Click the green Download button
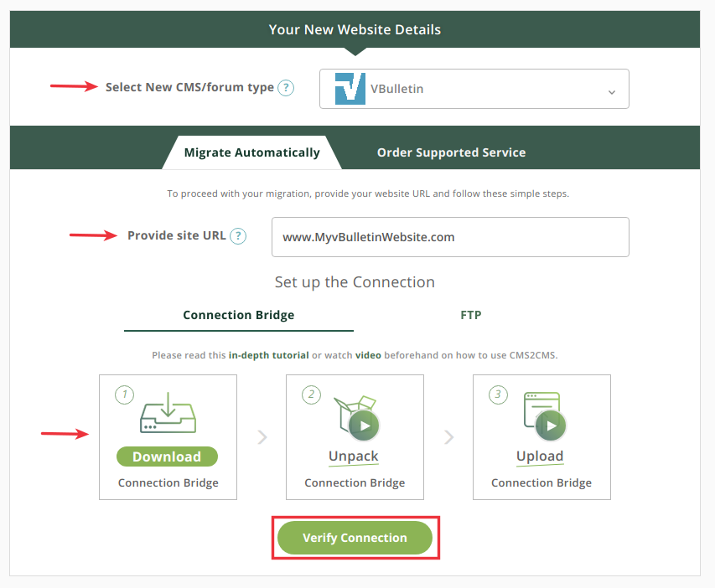715x588 pixels. (167, 456)
